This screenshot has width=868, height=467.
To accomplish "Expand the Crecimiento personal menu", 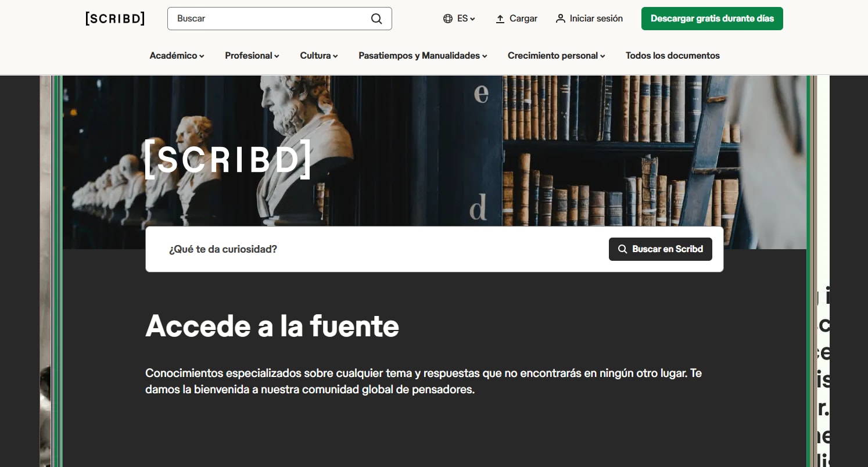I will [x=557, y=56].
